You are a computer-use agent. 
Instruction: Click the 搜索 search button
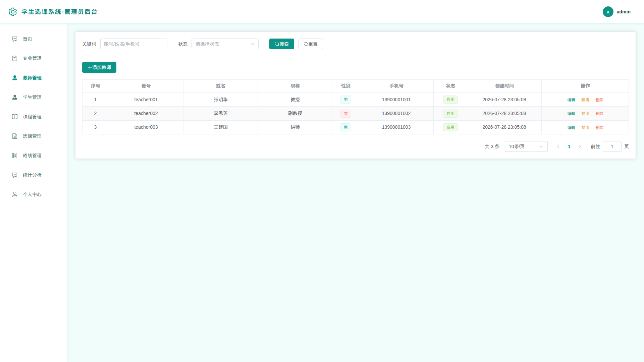click(281, 44)
